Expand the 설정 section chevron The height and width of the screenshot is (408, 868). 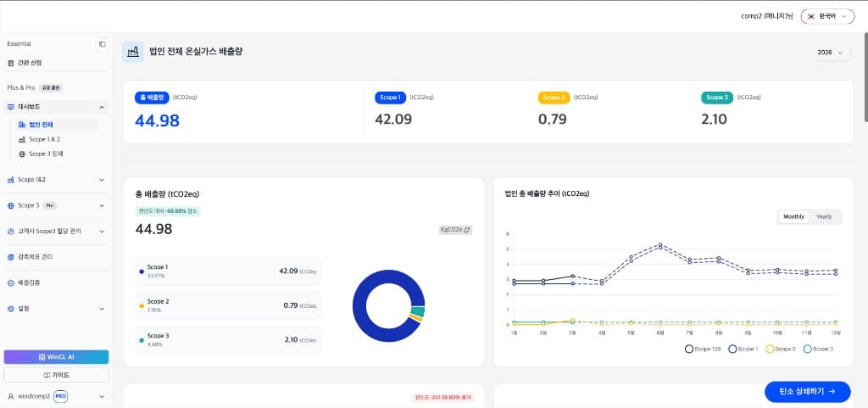pos(102,309)
